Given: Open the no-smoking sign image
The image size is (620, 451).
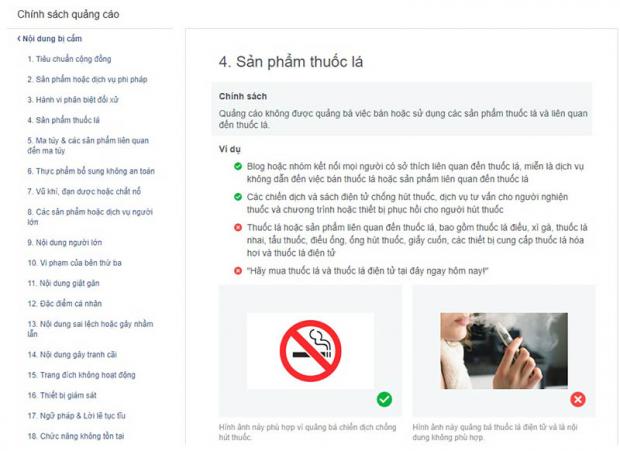Looking at the screenshot, I should coord(310,351).
